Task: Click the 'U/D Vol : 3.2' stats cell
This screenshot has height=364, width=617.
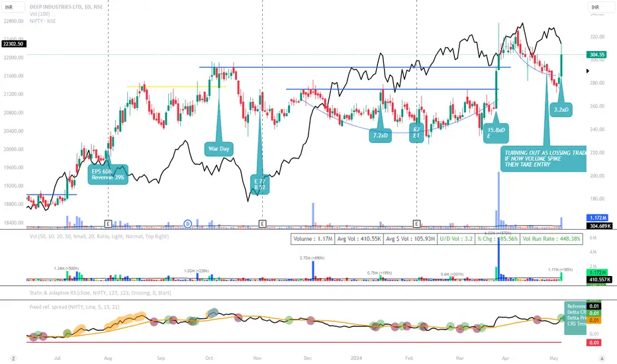Action: pyautogui.click(x=455, y=239)
